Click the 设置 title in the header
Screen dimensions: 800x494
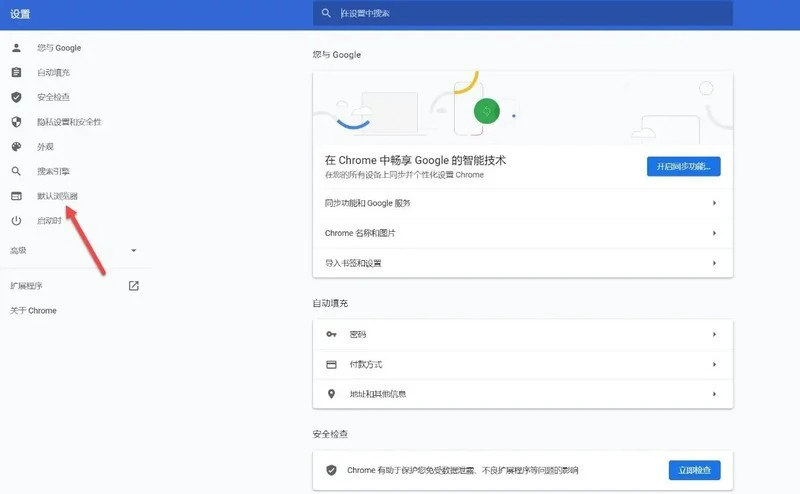click(20, 14)
